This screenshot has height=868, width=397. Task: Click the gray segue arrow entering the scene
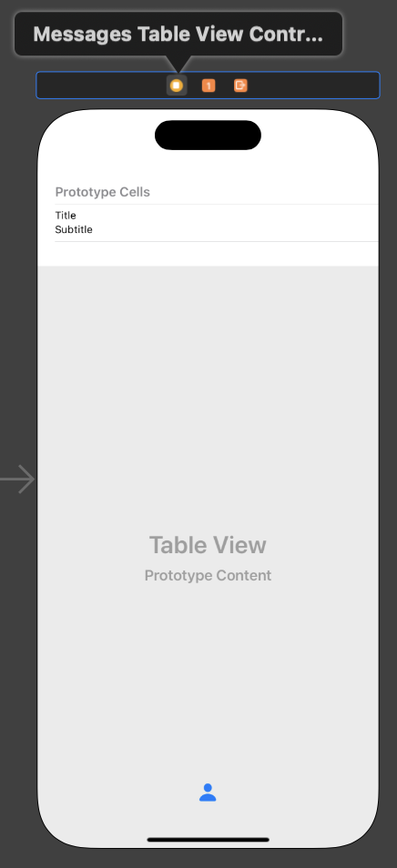point(17,479)
